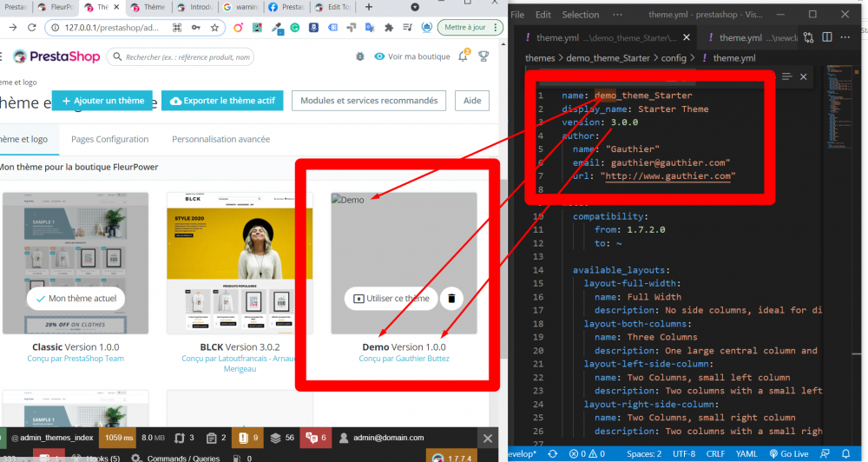Open the Selection menu in VS Code
The height and width of the screenshot is (462, 868).
[580, 15]
